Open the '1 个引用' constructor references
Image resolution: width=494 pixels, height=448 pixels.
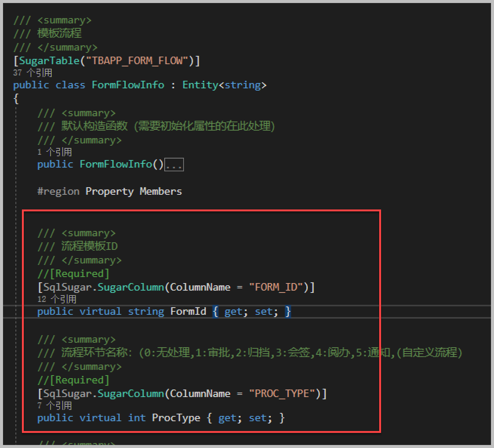54,152
